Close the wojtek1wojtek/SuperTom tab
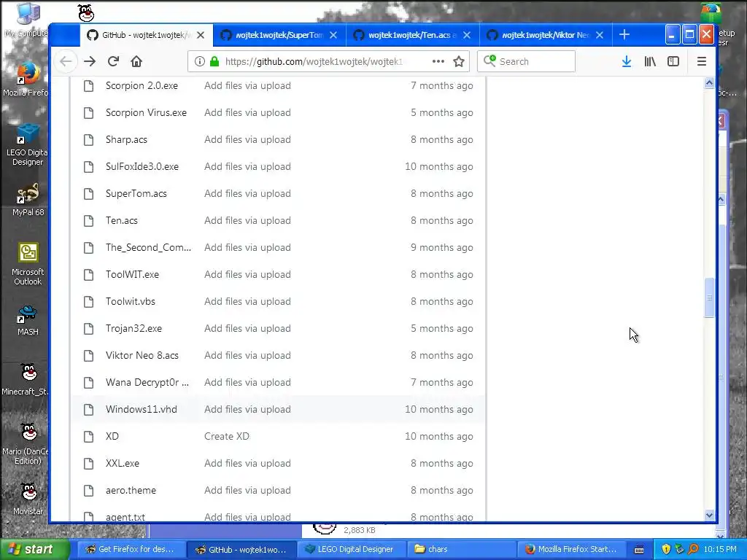The image size is (747, 560). coord(333,35)
